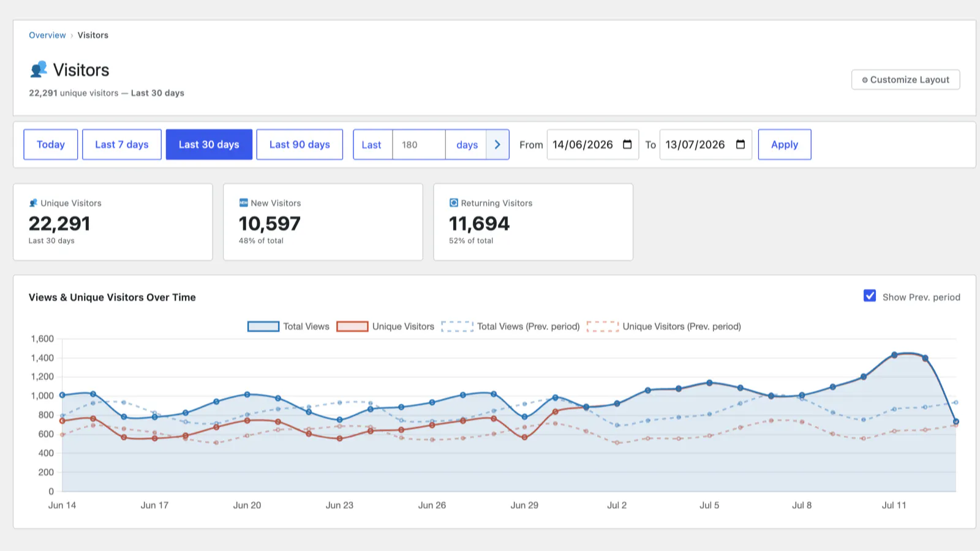The height and width of the screenshot is (551, 980).
Task: Toggle Unique Visitors (Prev. period) legend item
Action: [x=664, y=326]
